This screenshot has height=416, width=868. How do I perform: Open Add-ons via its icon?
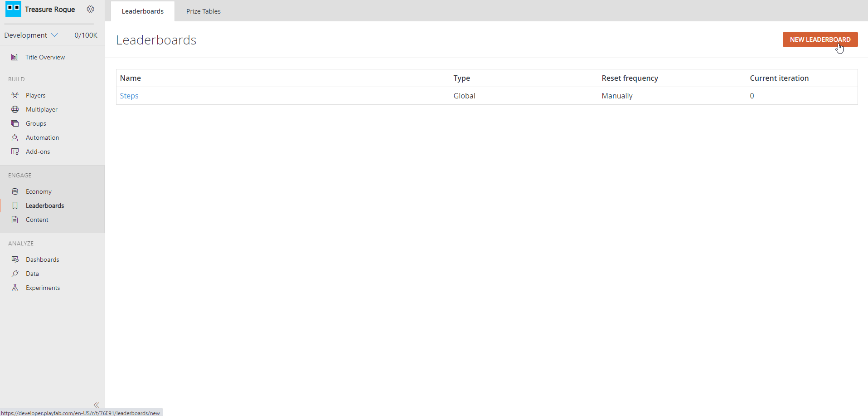(x=15, y=152)
